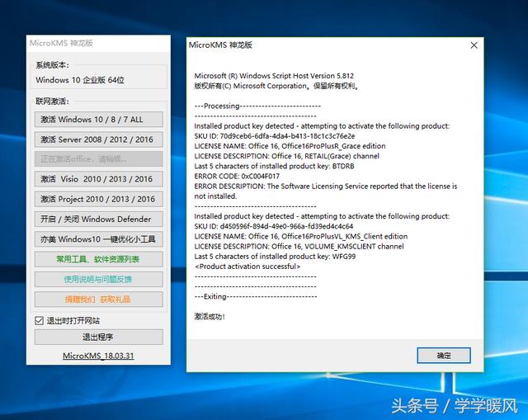This screenshot has width=528, height=420.
Task: Click 退出程序 to exit program
Action: 98,337
